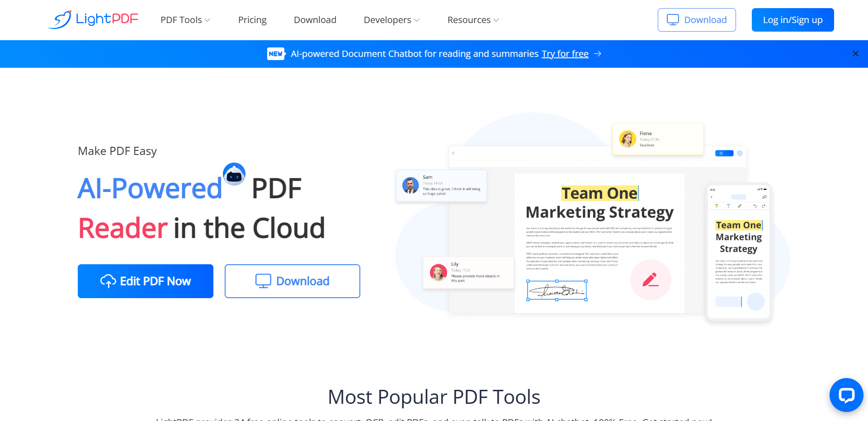Click Sam's avatar in comment card
This screenshot has width=868, height=421.
pos(410,185)
